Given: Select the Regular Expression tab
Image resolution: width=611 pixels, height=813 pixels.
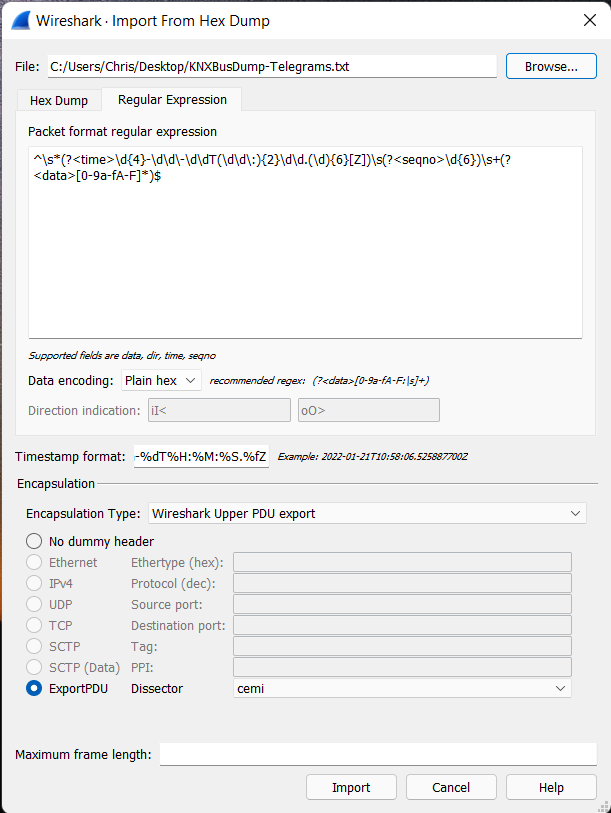Looking at the screenshot, I should click(172, 100).
